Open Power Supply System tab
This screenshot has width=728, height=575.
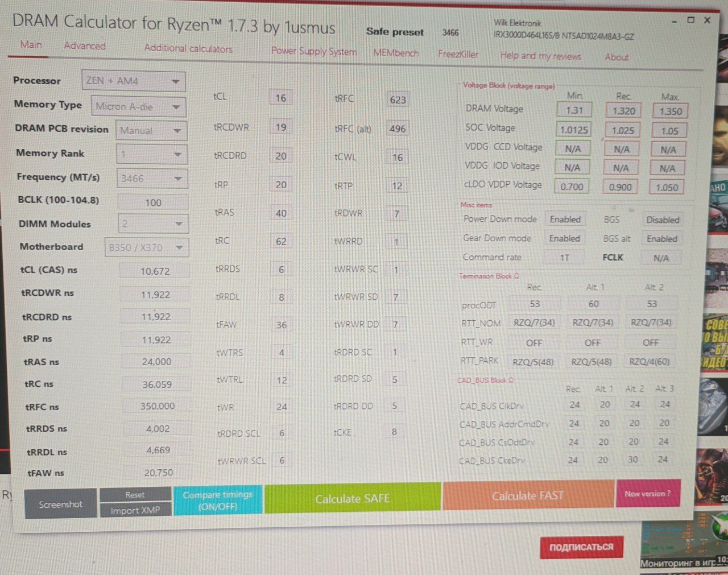(314, 51)
